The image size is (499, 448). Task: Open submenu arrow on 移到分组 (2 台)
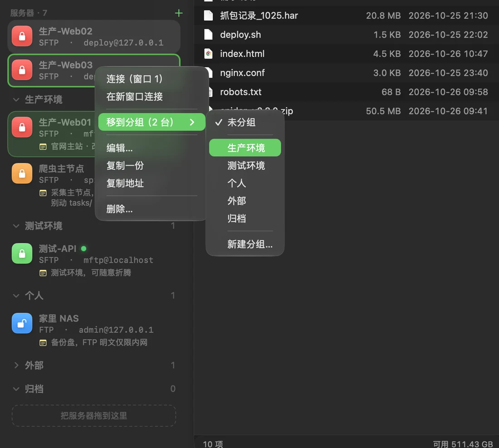click(x=192, y=122)
